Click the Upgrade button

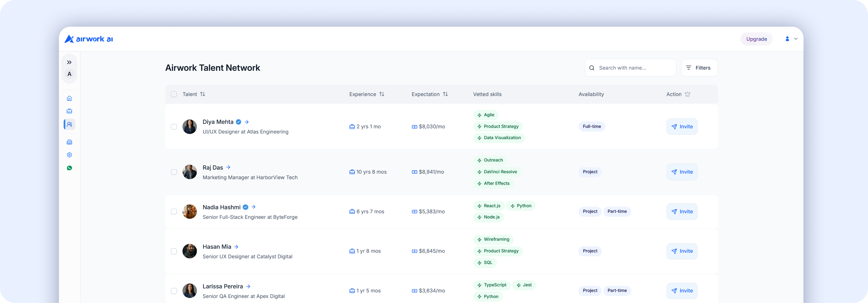[756, 39]
